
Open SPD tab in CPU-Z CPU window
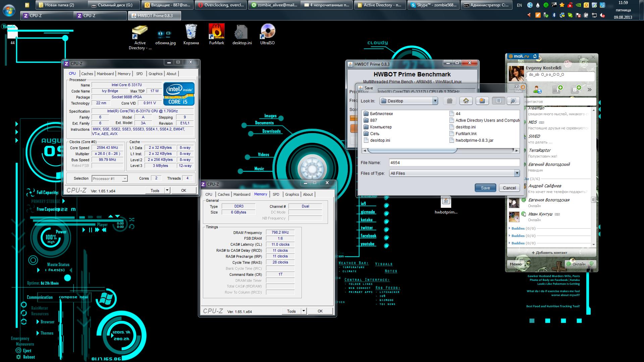point(140,74)
